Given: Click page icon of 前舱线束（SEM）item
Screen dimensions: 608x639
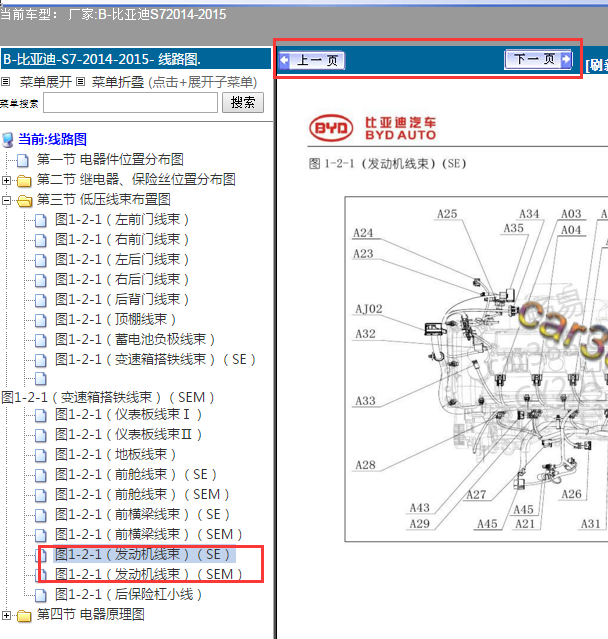Looking at the screenshot, I should 41,496.
